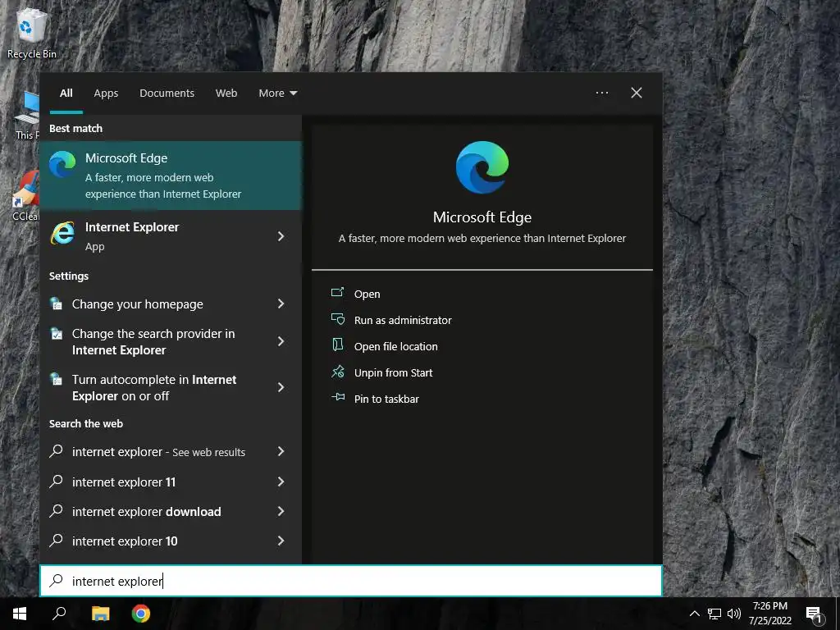840x630 pixels.
Task: Expand 'internet explorer 11' suggestion chevron
Action: tap(281, 482)
